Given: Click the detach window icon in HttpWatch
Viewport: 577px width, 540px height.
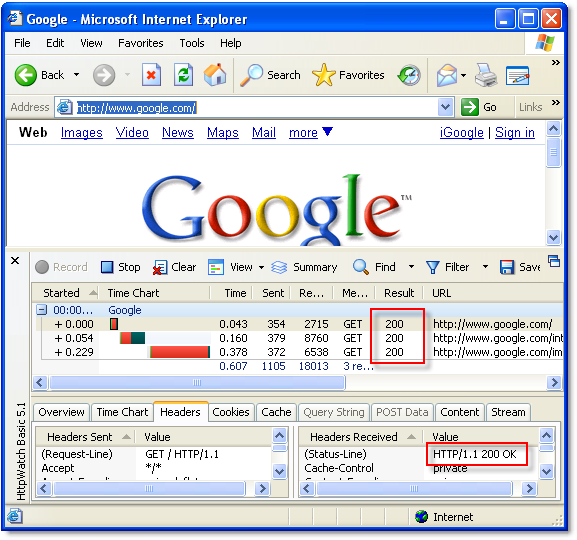Looking at the screenshot, I should click(x=554, y=261).
